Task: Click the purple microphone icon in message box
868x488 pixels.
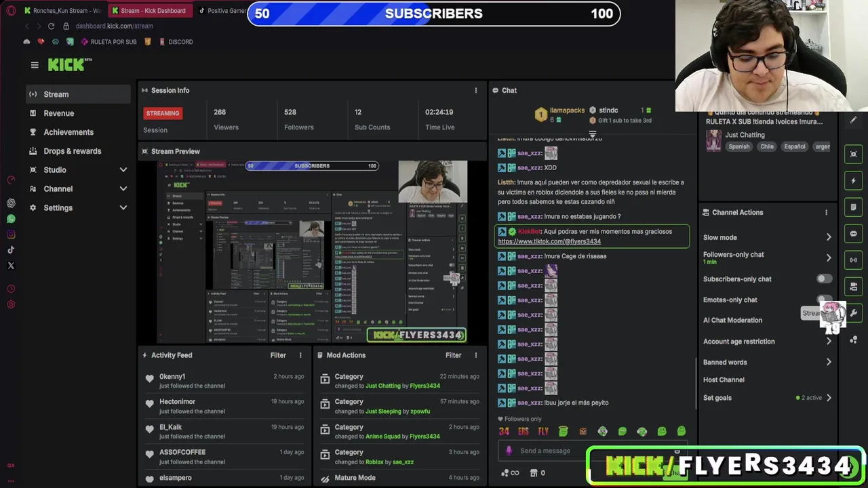Action: (509, 451)
